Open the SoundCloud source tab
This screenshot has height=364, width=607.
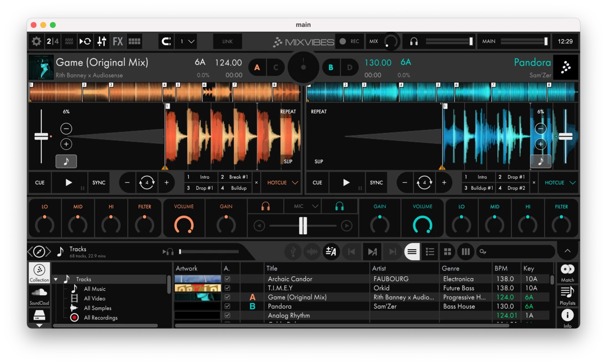(39, 296)
